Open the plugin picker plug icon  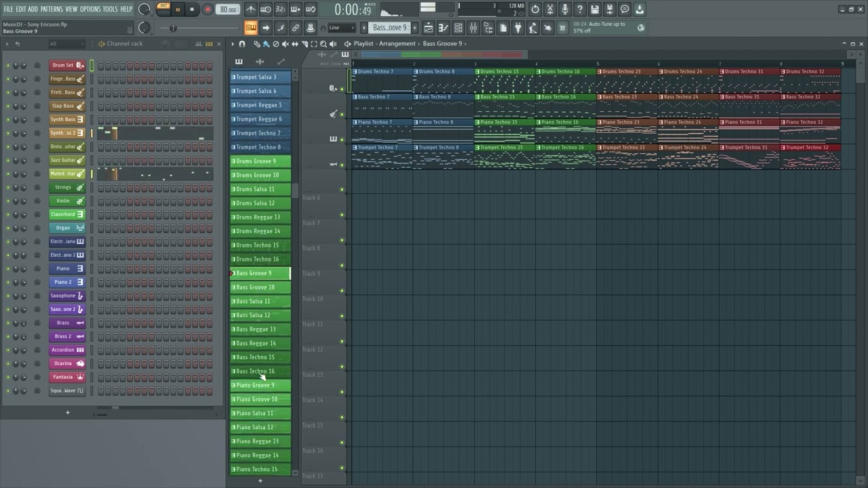(x=518, y=28)
